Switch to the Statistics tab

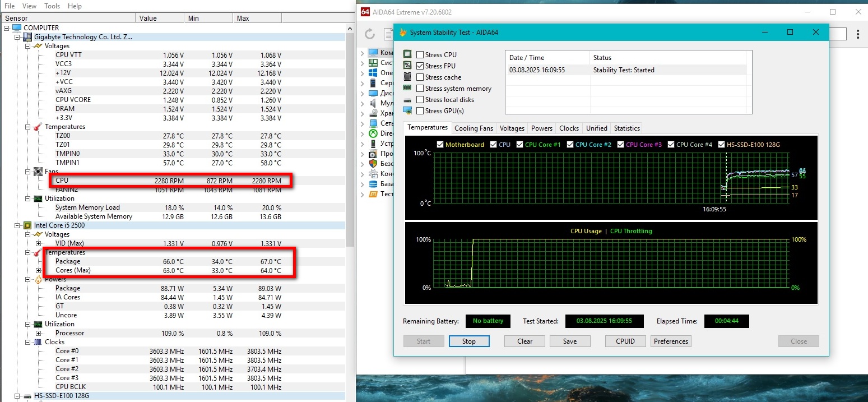[626, 128]
